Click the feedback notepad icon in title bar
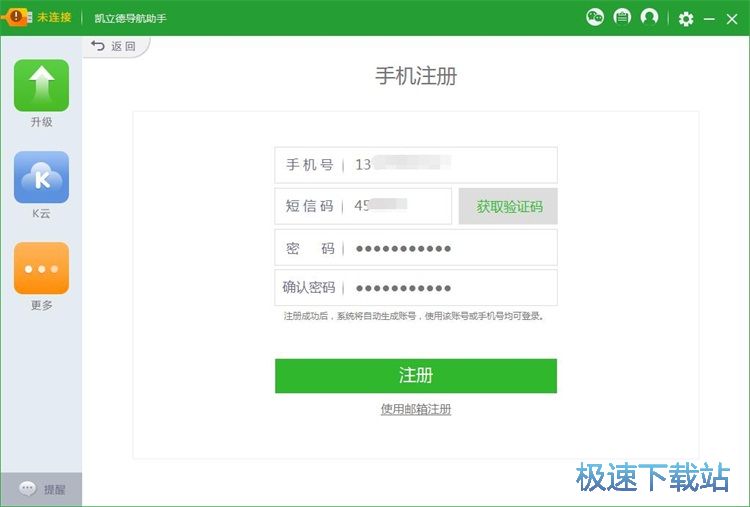Image resolution: width=750 pixels, height=507 pixels. [622, 17]
